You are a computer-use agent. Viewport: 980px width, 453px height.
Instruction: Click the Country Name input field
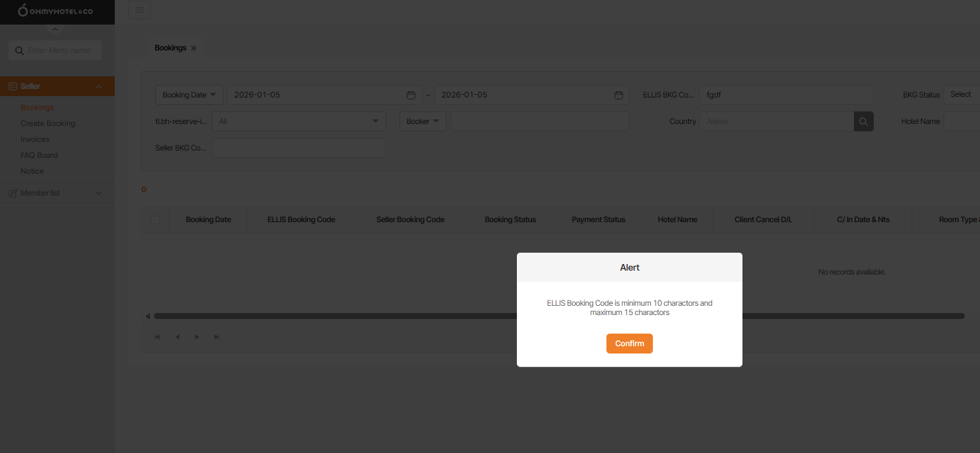776,121
